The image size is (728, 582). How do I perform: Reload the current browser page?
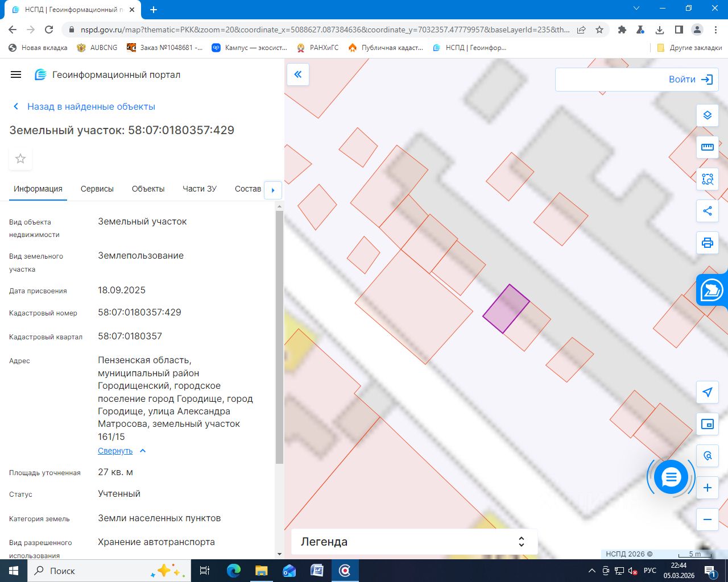(x=49, y=30)
